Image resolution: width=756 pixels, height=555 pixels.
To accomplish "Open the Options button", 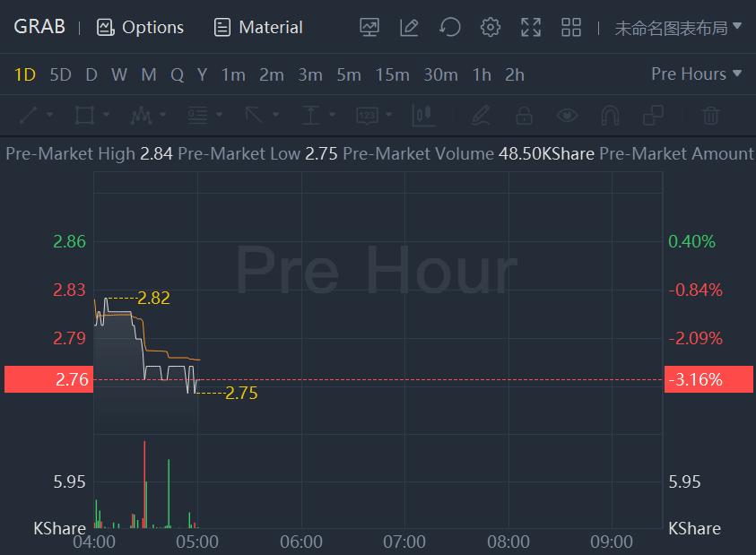I will point(141,28).
